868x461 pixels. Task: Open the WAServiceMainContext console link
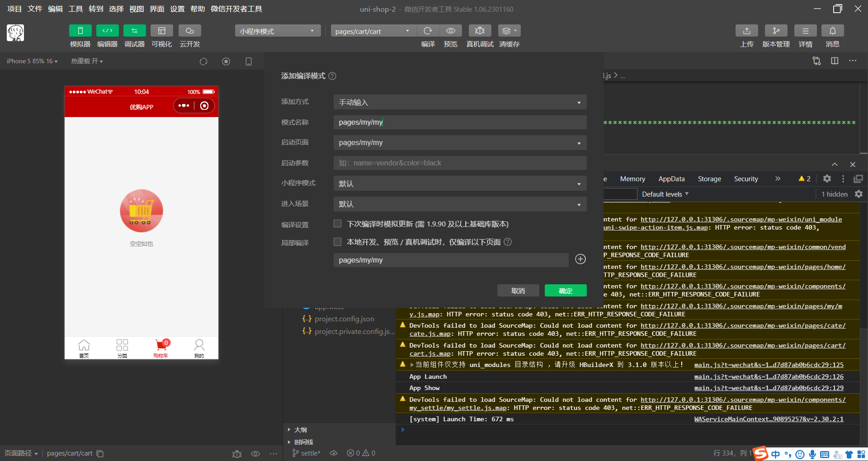(769, 419)
